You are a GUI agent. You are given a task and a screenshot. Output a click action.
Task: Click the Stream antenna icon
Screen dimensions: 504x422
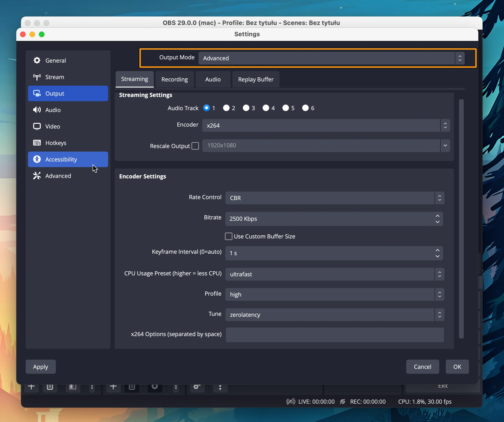(x=37, y=77)
